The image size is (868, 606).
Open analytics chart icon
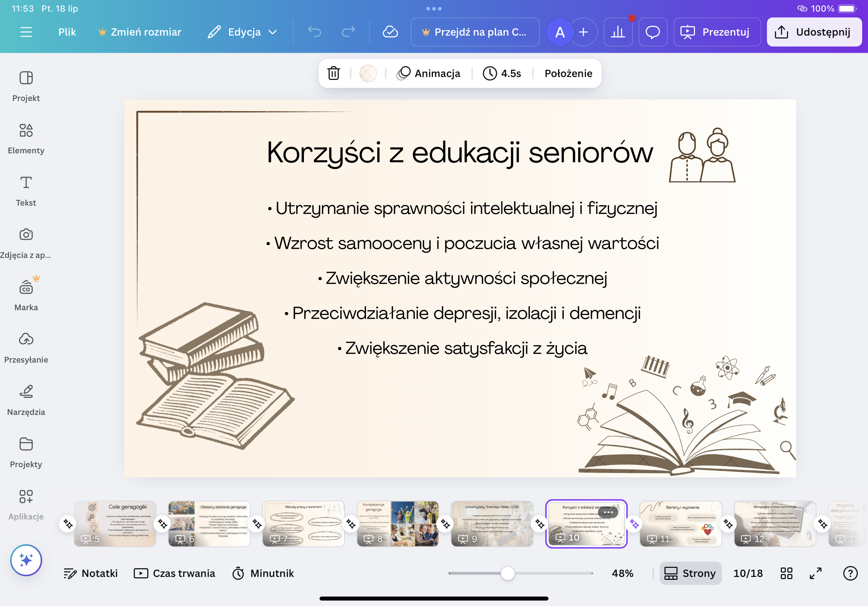click(618, 32)
